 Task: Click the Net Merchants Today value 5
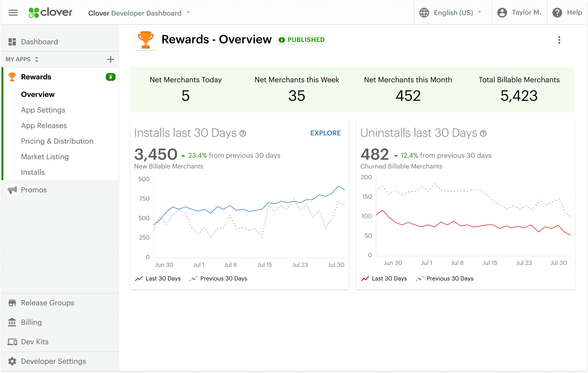click(186, 96)
